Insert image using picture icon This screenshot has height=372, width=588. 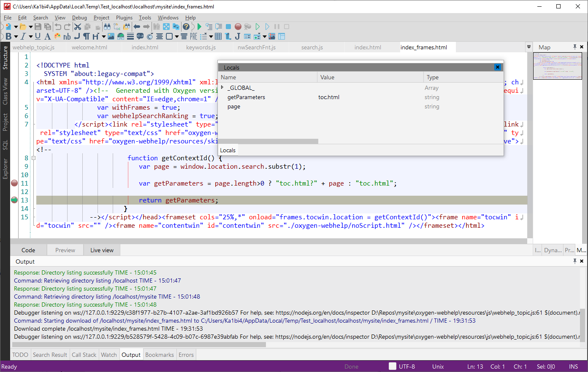[111, 36]
